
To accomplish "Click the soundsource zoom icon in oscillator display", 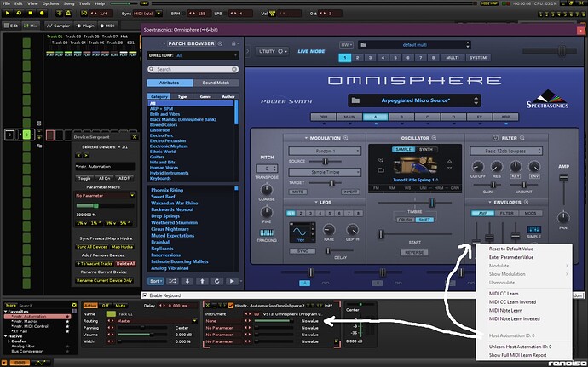I will pos(381,160).
